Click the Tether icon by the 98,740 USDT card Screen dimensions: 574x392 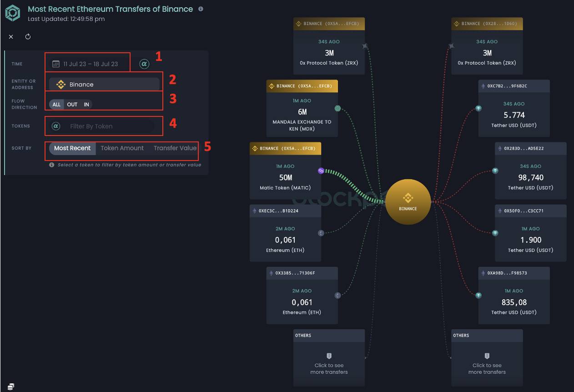495,171
